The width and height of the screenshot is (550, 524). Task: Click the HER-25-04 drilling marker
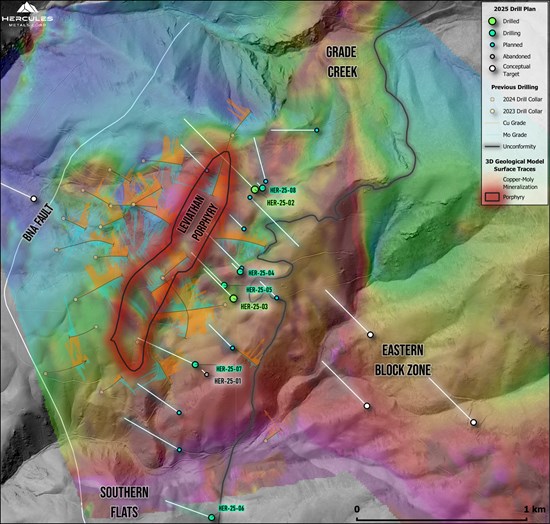[x=240, y=271]
